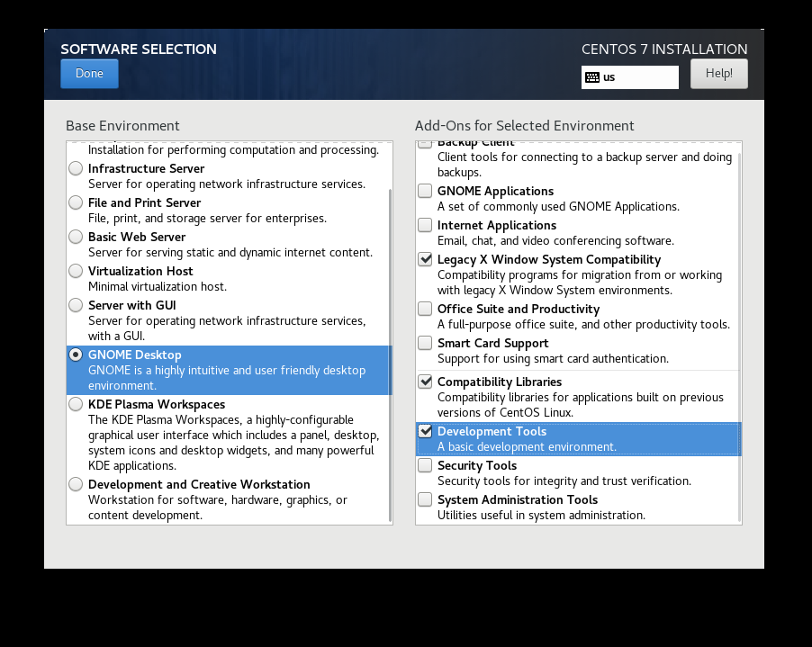Select File and Print Server radio button
This screenshot has height=647, width=812.
tap(76, 202)
